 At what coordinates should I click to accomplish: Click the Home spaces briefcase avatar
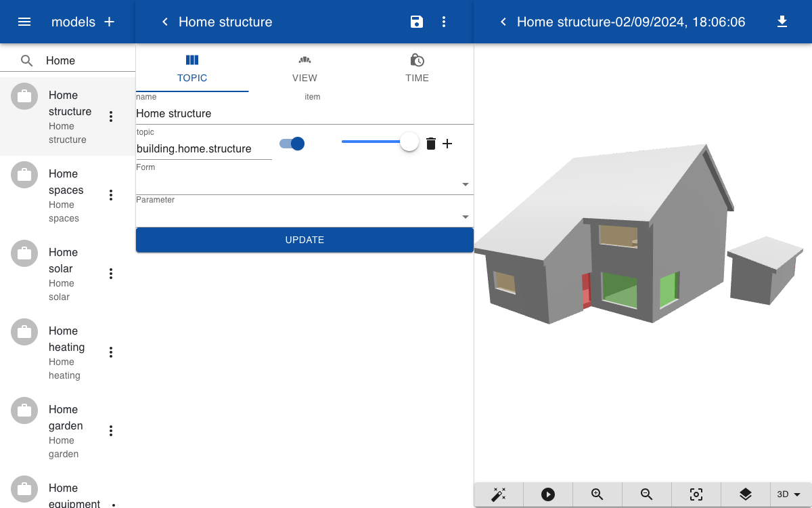click(24, 175)
